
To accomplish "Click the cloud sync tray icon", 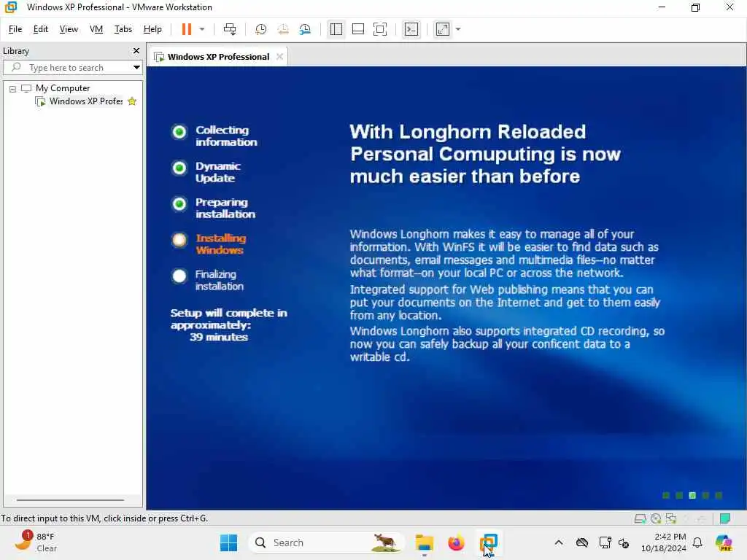I will click(581, 542).
